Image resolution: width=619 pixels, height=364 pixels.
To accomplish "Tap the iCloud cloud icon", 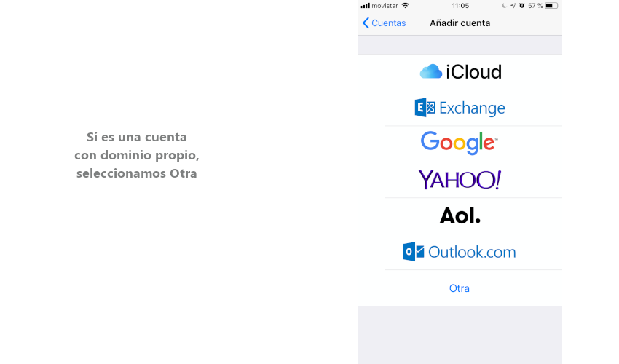I will pos(431,71).
